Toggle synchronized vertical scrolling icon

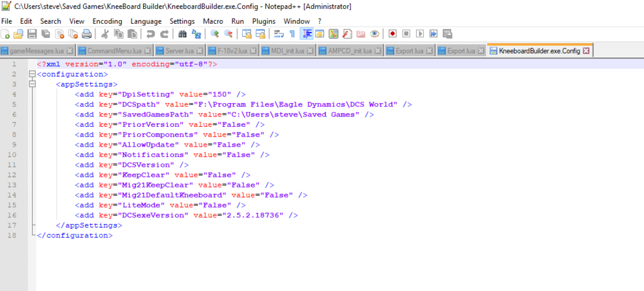247,34
